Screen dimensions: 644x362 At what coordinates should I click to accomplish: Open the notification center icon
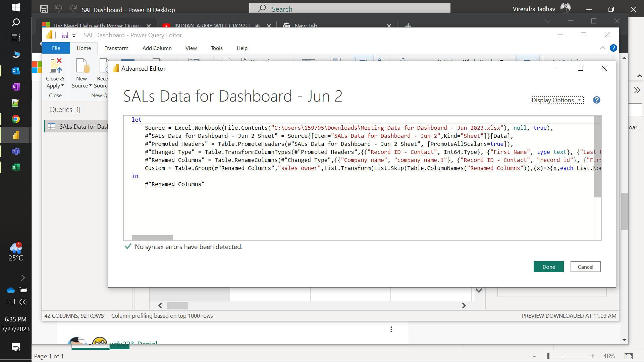(x=15, y=347)
